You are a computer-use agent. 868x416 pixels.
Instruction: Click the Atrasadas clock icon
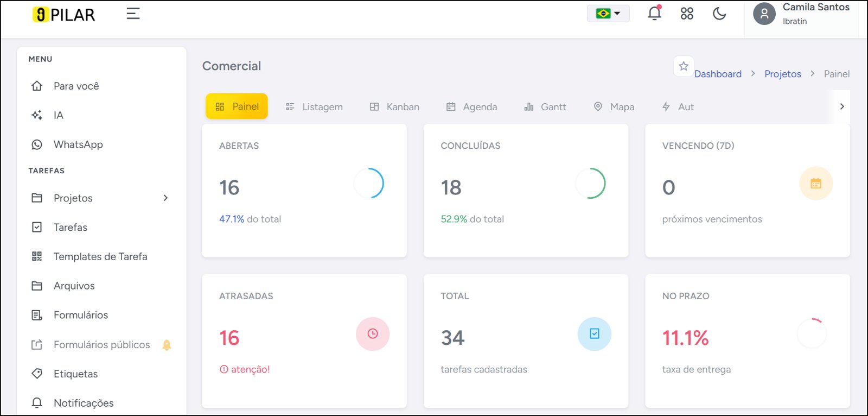[373, 334]
